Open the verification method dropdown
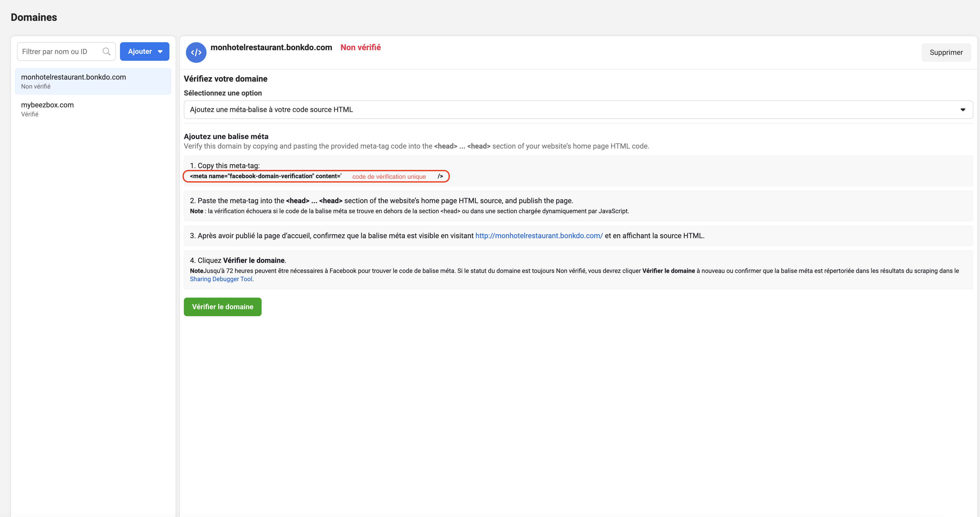 tap(578, 110)
